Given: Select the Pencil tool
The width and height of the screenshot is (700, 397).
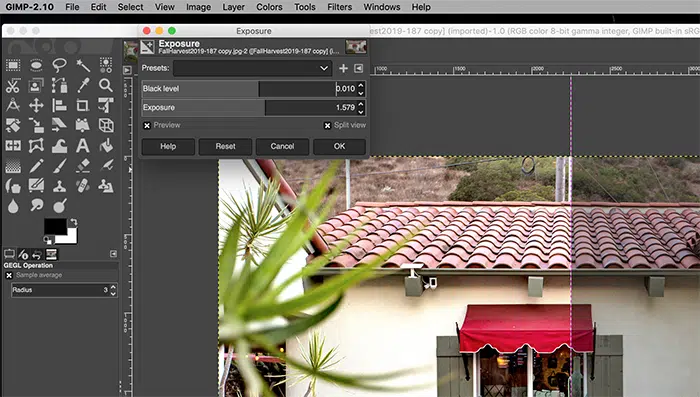Looking at the screenshot, I should [36, 166].
